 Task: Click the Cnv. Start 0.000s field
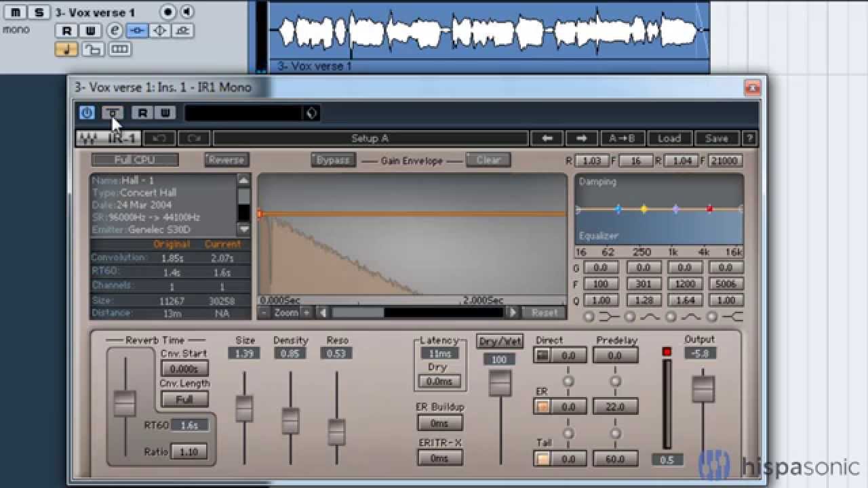(184, 369)
